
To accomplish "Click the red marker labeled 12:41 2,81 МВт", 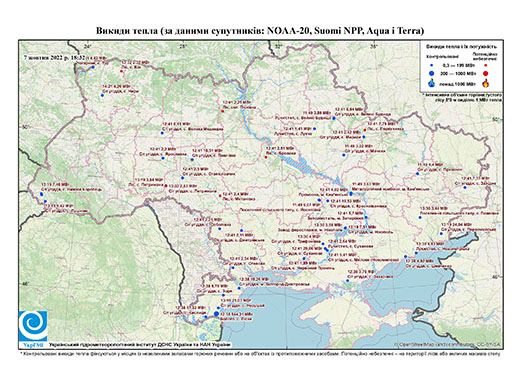I will (266, 157).
